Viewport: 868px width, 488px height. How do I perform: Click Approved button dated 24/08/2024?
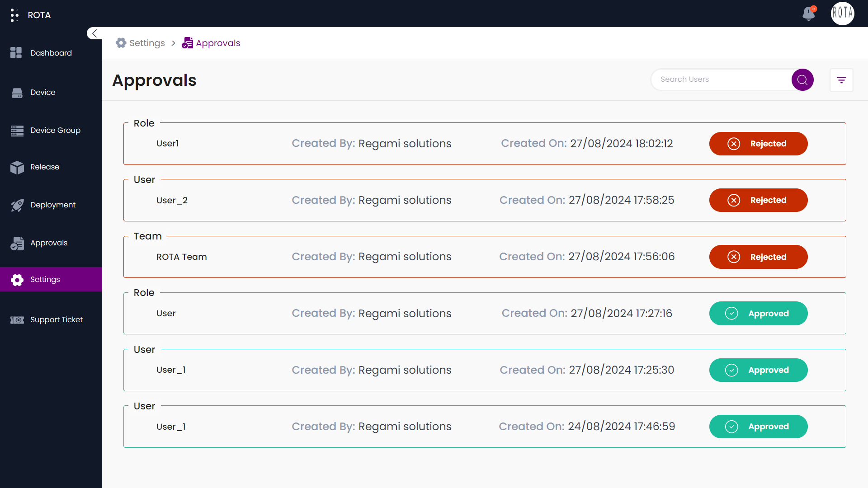pos(758,427)
